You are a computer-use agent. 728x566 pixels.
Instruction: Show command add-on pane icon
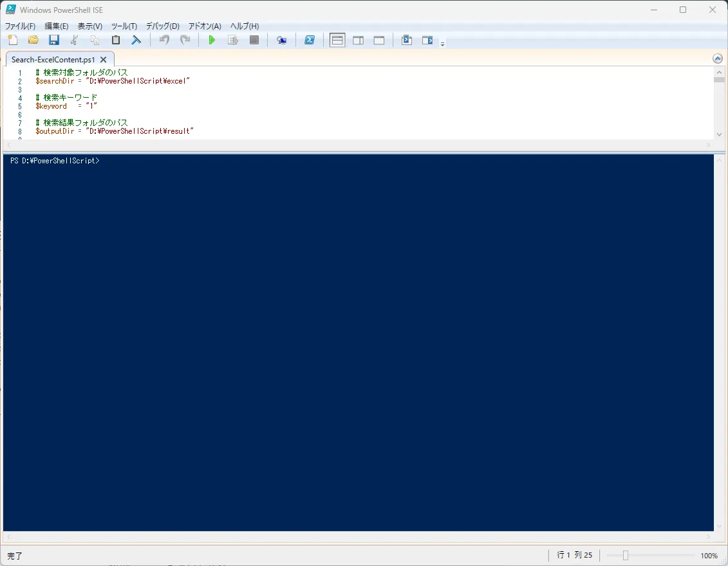tap(427, 40)
